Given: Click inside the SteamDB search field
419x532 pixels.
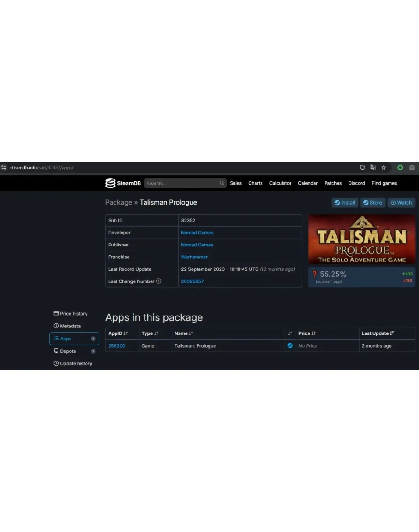Looking at the screenshot, I should pos(181,183).
